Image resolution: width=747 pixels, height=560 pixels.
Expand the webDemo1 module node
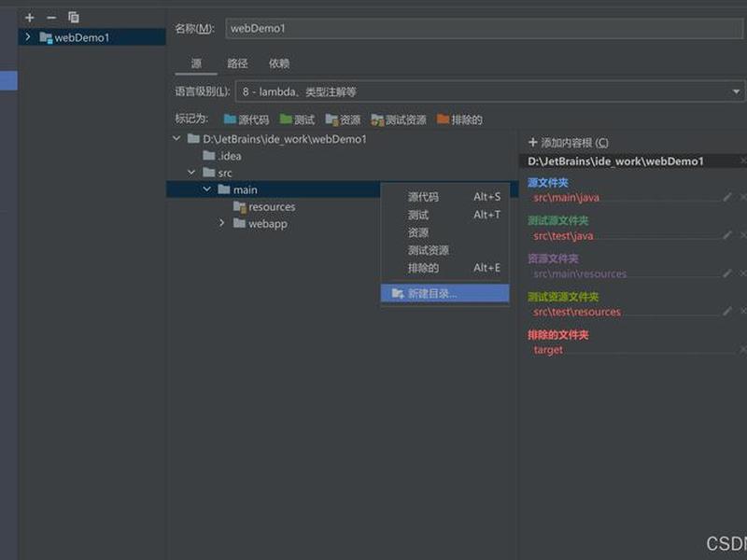[28, 37]
